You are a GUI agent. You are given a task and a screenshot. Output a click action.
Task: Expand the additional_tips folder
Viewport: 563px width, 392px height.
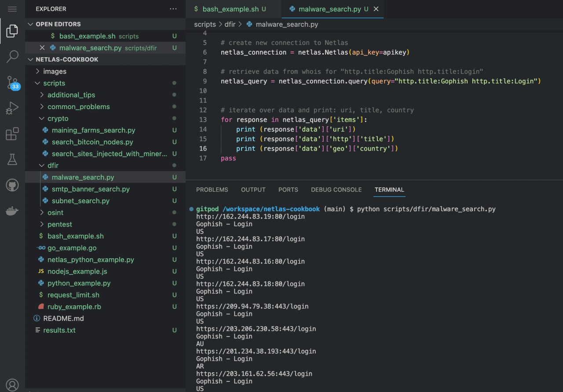105,95
